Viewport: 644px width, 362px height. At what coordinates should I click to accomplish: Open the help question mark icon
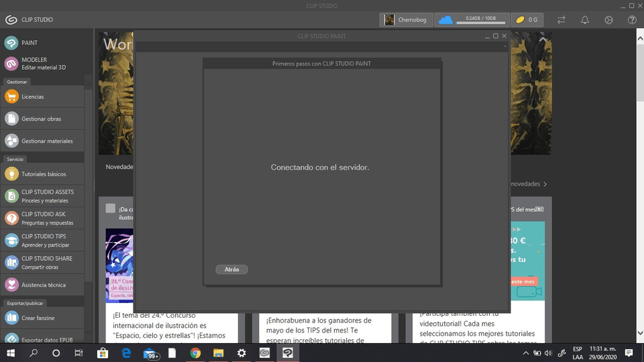tap(632, 20)
